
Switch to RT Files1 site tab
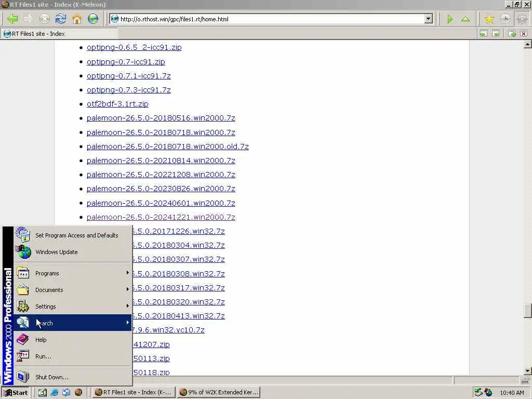[59, 34]
